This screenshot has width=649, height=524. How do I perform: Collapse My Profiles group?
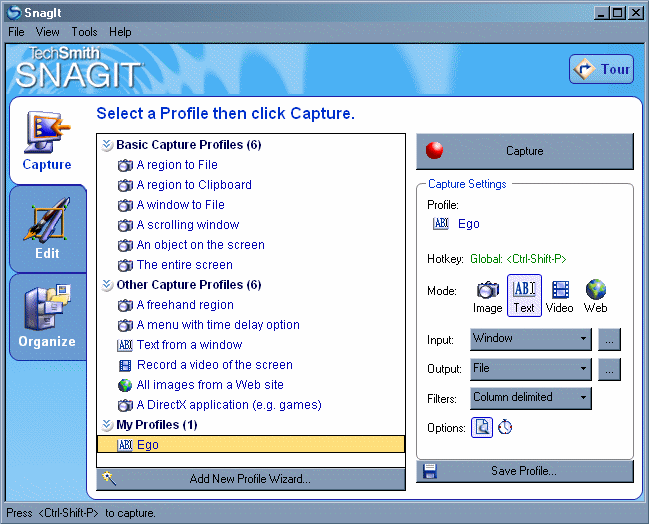pyautogui.click(x=107, y=425)
